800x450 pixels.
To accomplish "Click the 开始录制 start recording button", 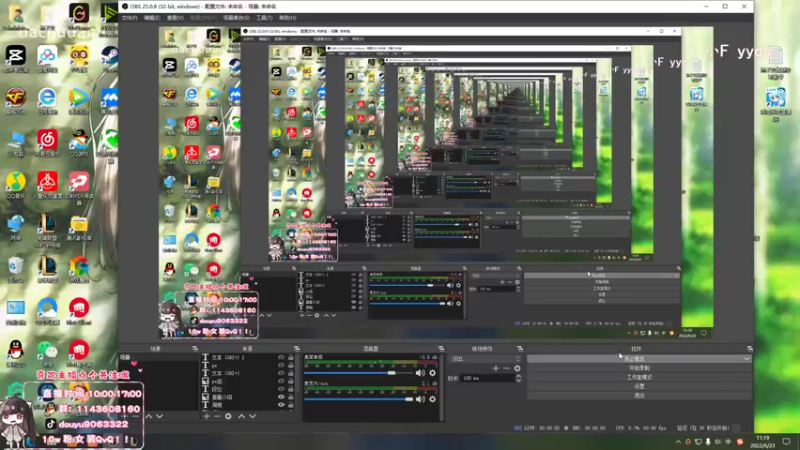I will [x=639, y=368].
